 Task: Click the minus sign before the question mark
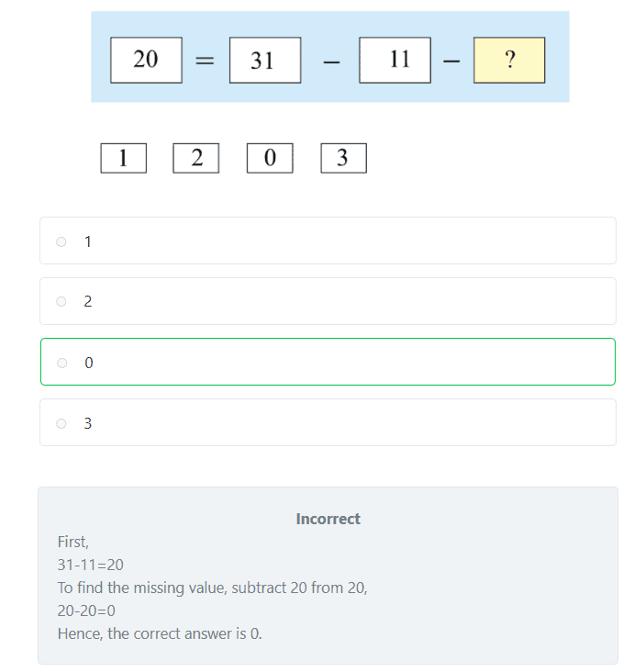(x=450, y=62)
